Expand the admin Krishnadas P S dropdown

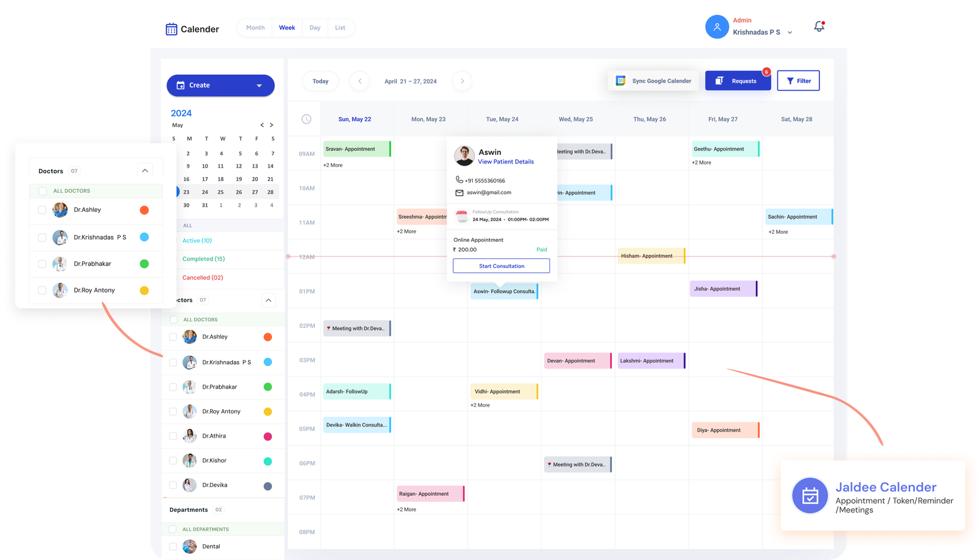point(790,32)
